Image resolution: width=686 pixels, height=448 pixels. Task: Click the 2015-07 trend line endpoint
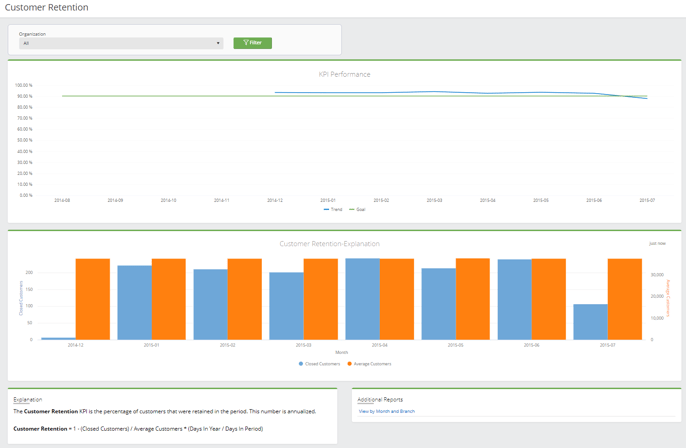pyautogui.click(x=647, y=98)
